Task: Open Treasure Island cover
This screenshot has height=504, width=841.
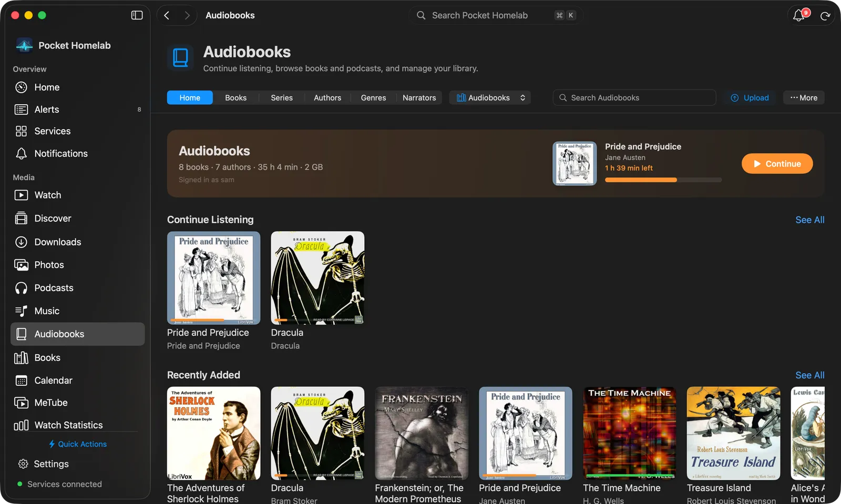Action: 733,433
